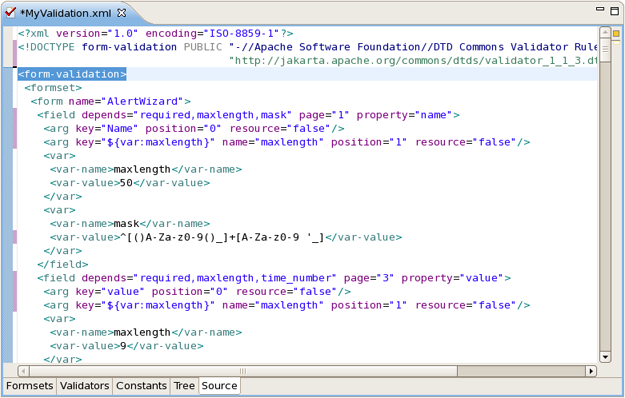Image resolution: width=625 pixels, height=398 pixels.
Task: Switch to the Formsets tab
Action: click(29, 386)
